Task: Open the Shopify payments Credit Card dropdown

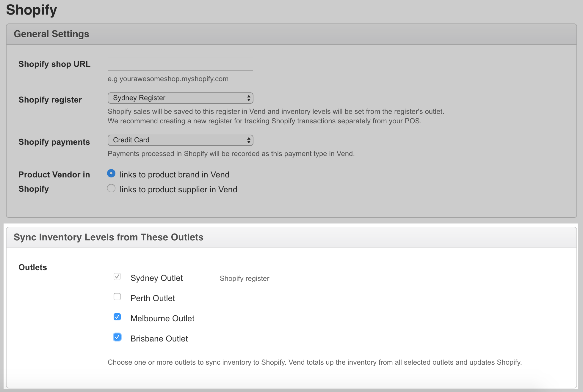Action: [180, 140]
